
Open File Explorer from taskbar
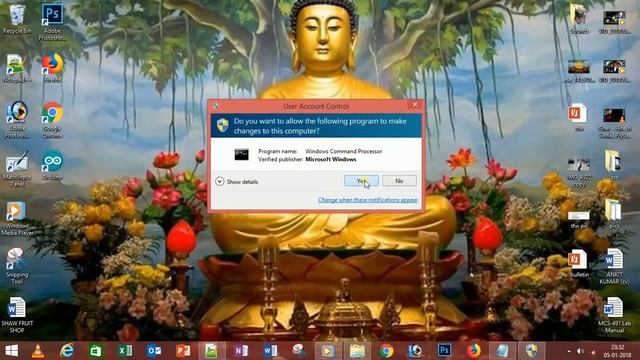click(357, 351)
